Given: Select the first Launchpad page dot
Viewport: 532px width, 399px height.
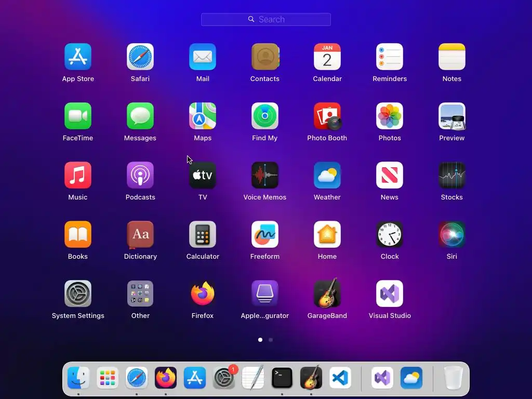Looking at the screenshot, I should pyautogui.click(x=260, y=340).
